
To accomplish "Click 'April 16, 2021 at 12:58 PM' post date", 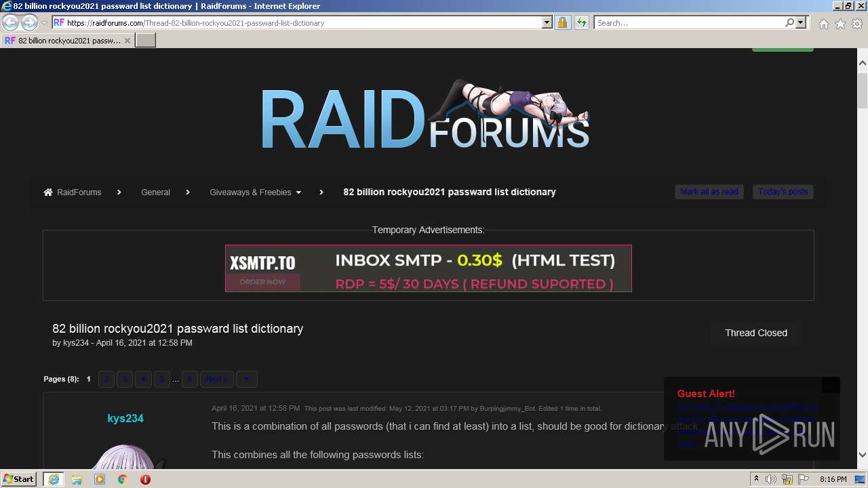I will click(x=256, y=409).
